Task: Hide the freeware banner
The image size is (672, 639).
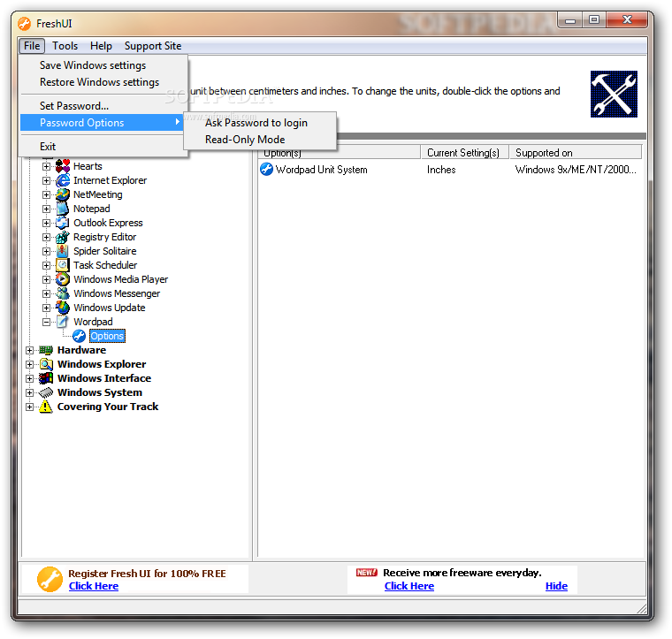Action: tap(556, 586)
